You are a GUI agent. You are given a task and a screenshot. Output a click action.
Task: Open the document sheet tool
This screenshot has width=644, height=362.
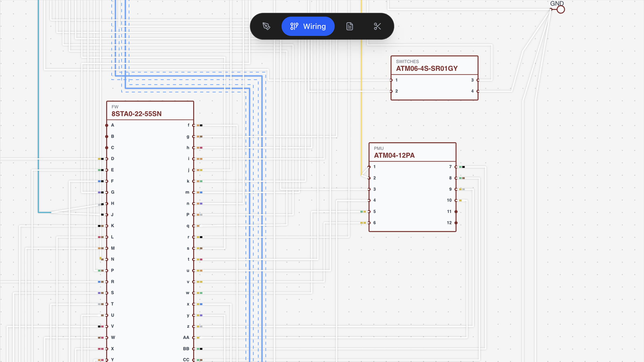[349, 26]
